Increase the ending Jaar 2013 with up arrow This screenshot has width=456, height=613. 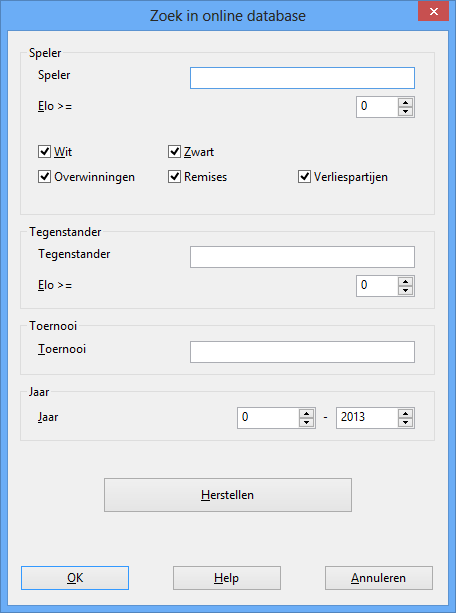(406, 414)
